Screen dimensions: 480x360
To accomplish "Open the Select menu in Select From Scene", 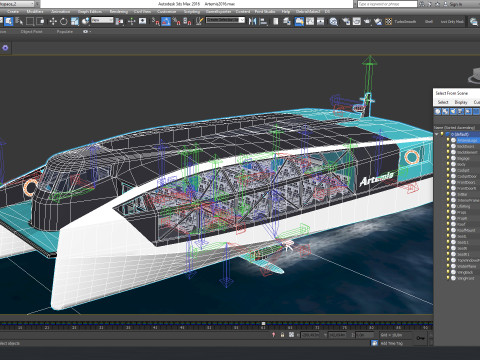I will 443,102.
